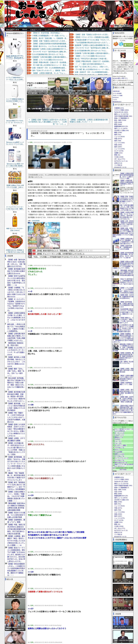
Task: Open the 北朝鮮 (152) category archive
Action: 118,153
